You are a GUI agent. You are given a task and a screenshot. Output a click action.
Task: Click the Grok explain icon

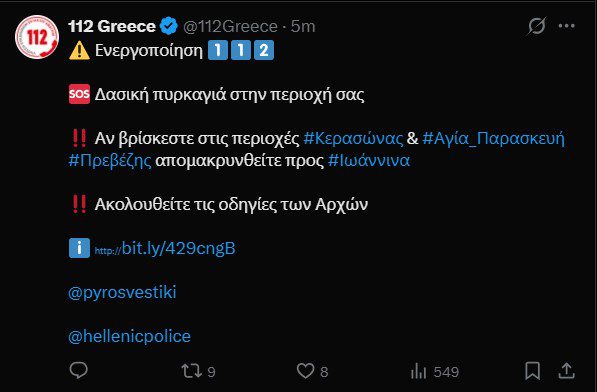pyautogui.click(x=536, y=26)
